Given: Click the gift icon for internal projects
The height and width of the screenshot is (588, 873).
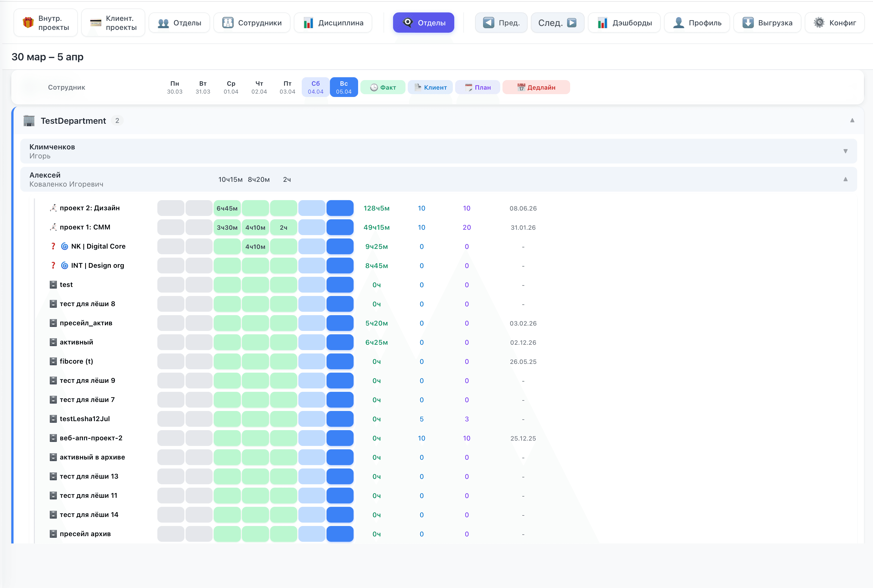Looking at the screenshot, I should pyautogui.click(x=28, y=23).
